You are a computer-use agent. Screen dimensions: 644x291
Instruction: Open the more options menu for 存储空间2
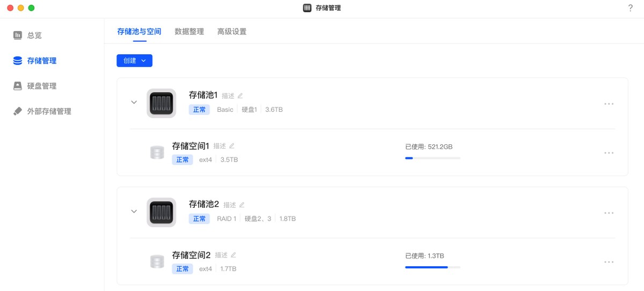click(x=609, y=262)
